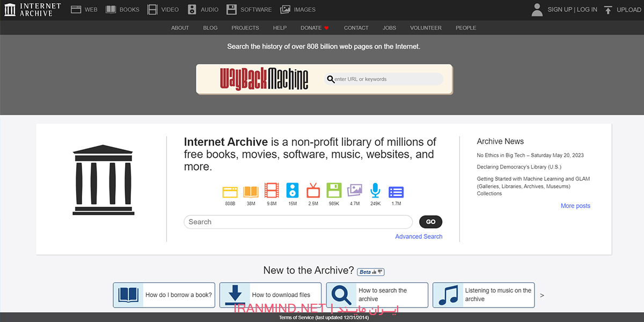The image size is (644, 322).
Task: Click the blue audio speaker icon labeled 15M
Action: pos(292,191)
